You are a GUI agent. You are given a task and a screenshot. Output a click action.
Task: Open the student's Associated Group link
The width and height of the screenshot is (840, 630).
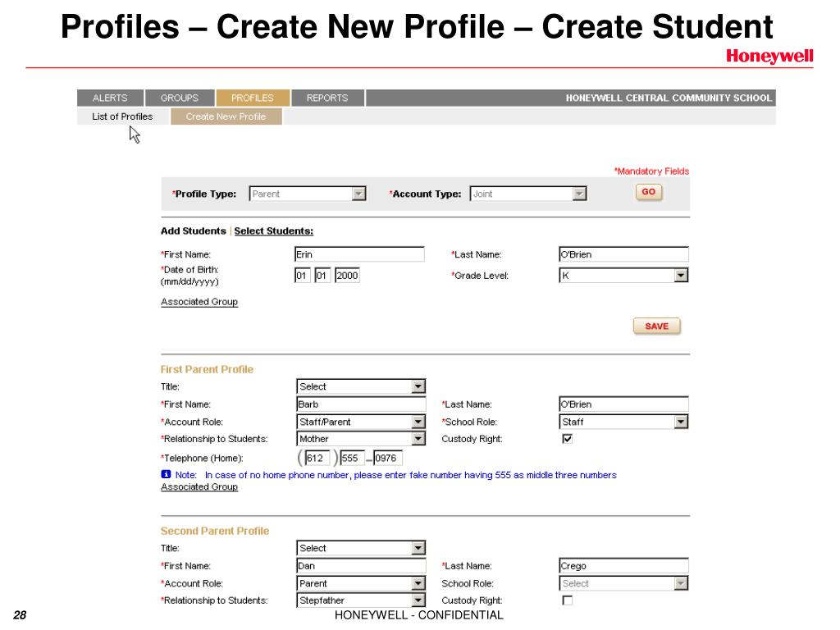(x=199, y=302)
